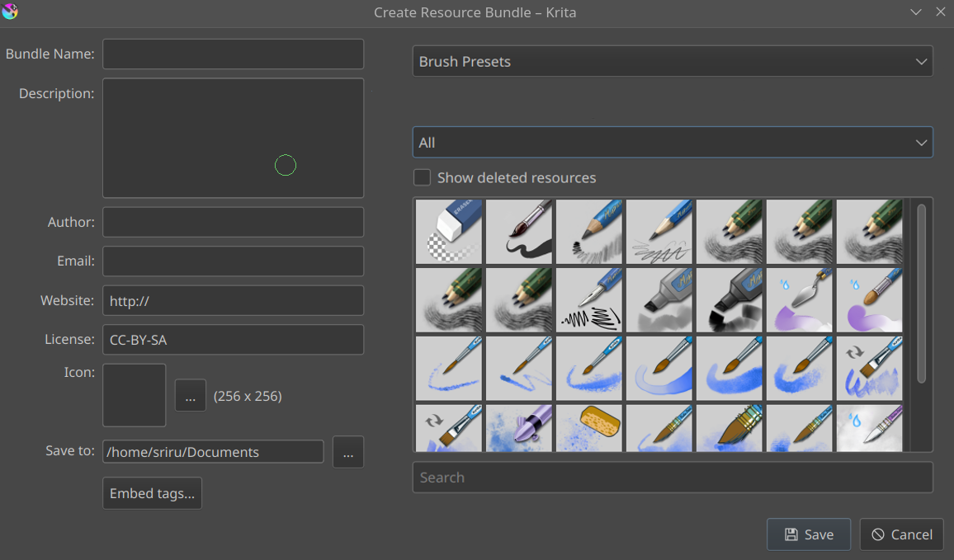Enable Show deleted resources checkbox
The width and height of the screenshot is (954, 560).
point(422,178)
